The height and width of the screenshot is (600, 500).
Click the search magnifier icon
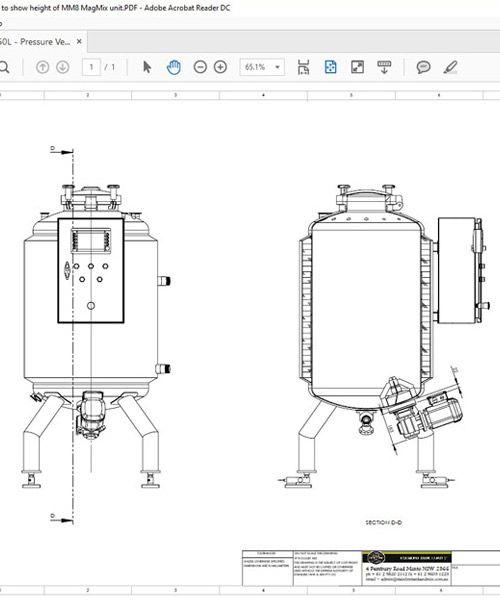[4, 67]
